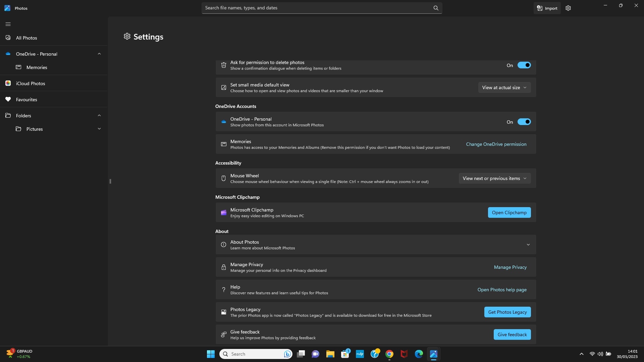Open Mouse Wheel behaviour dropdown

pos(495,178)
